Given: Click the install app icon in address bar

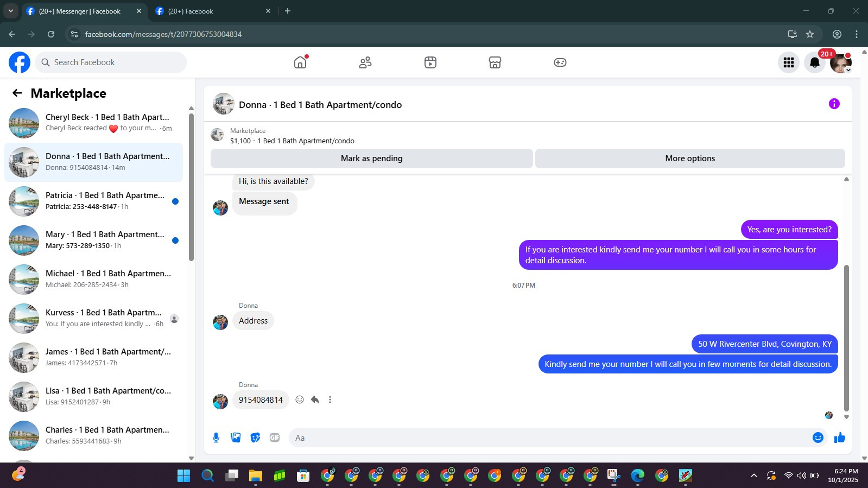Looking at the screenshot, I should 793,34.
